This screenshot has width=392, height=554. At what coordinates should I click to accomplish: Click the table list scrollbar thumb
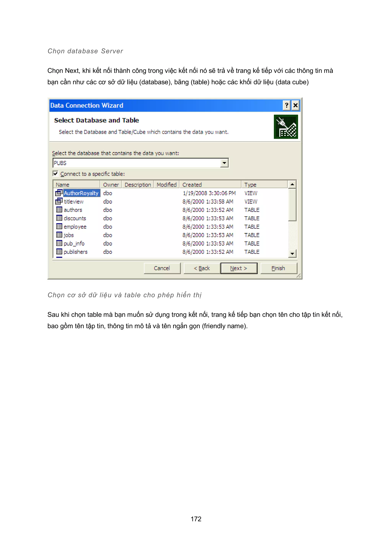[292, 205]
